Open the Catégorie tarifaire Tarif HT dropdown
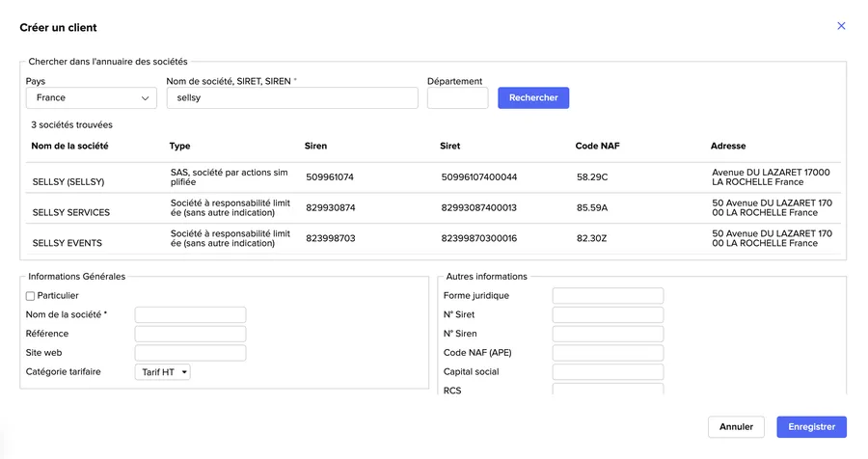Screen dimensions: 868x459 click(163, 372)
